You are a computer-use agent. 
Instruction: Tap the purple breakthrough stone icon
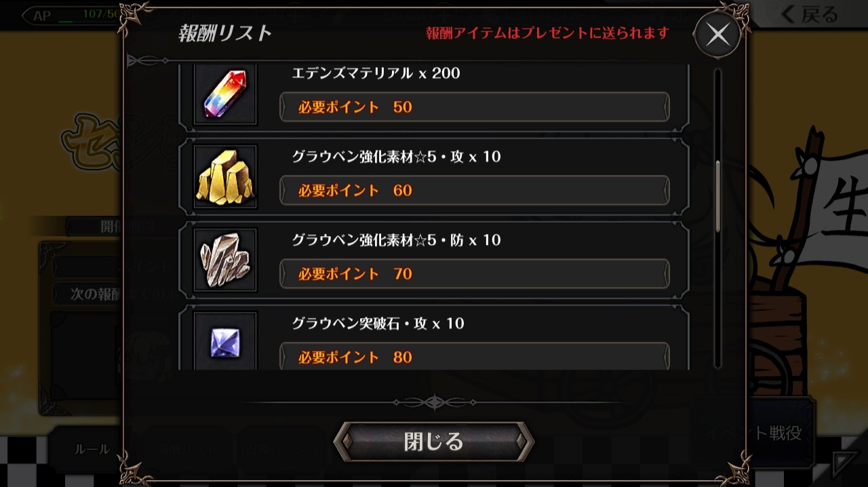(225, 340)
